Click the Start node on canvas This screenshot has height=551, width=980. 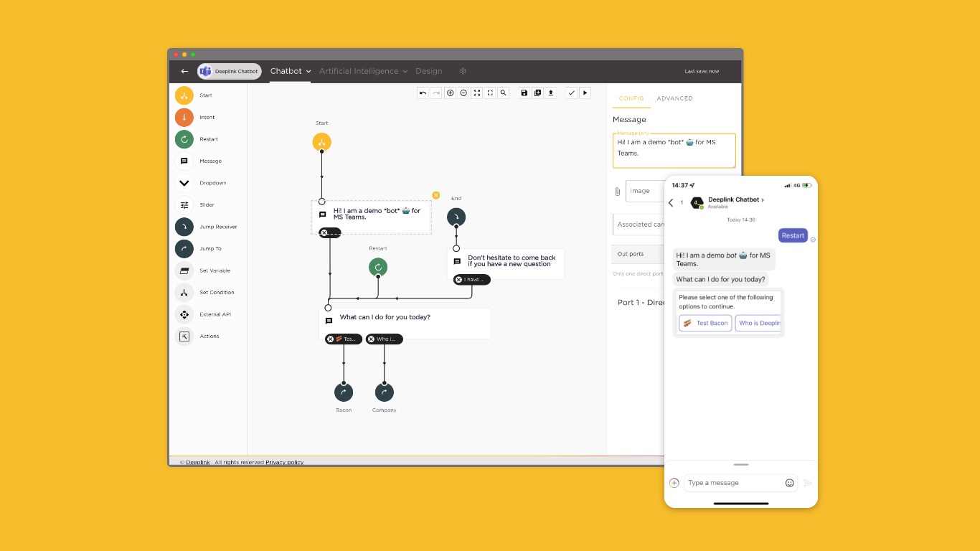pyautogui.click(x=322, y=142)
